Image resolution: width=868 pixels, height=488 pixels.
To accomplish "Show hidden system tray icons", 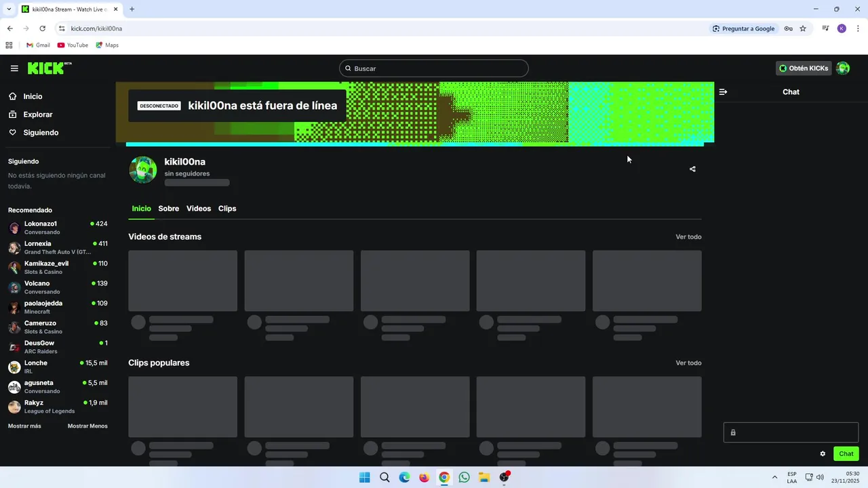I will [x=774, y=477].
